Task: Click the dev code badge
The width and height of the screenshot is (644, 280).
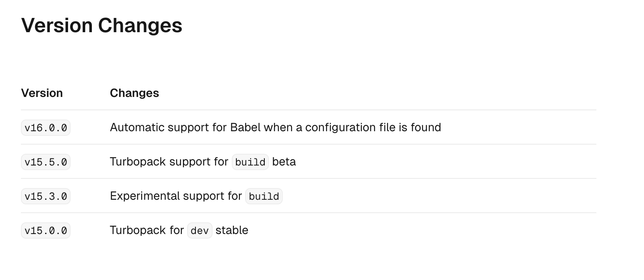Action: click(200, 231)
